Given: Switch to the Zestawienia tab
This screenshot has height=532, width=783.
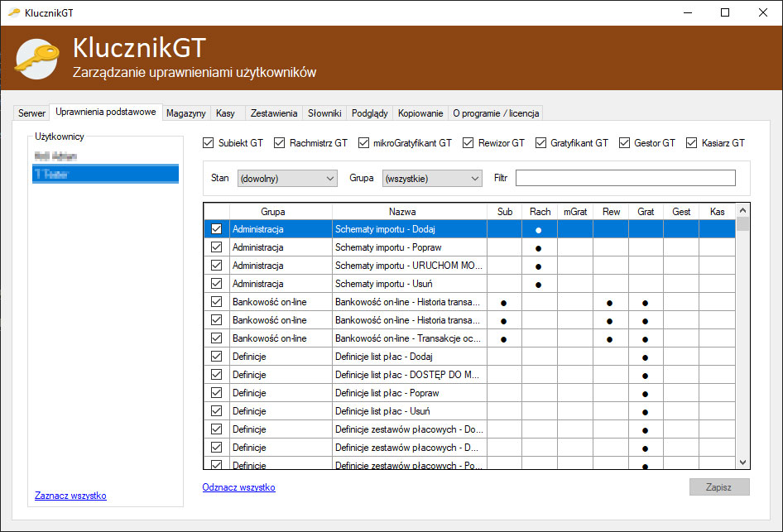Looking at the screenshot, I should coord(274,113).
